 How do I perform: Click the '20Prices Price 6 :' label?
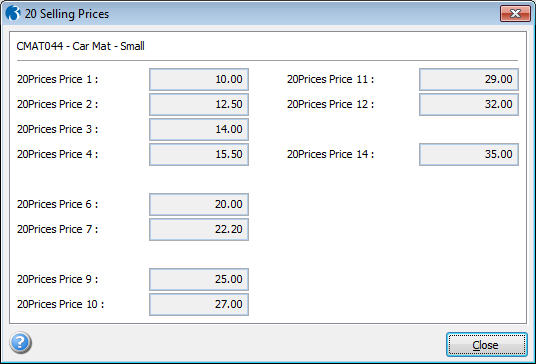57,204
